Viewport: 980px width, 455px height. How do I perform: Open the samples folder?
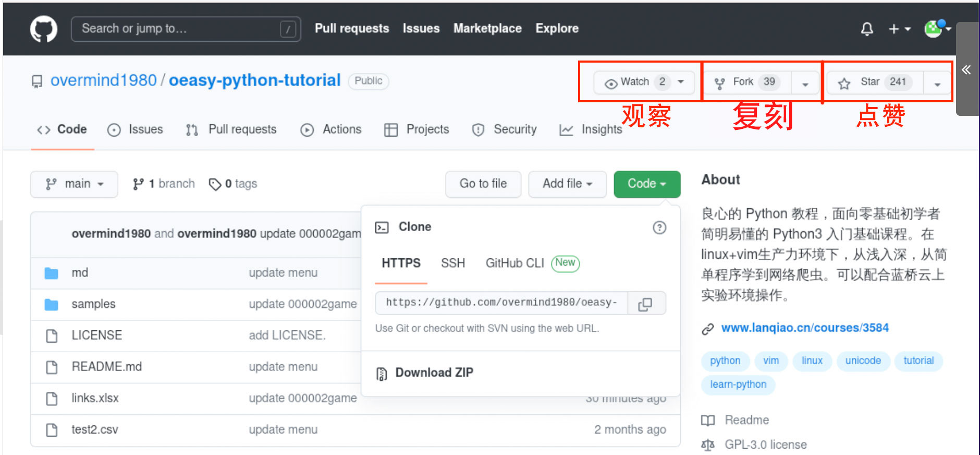point(93,304)
